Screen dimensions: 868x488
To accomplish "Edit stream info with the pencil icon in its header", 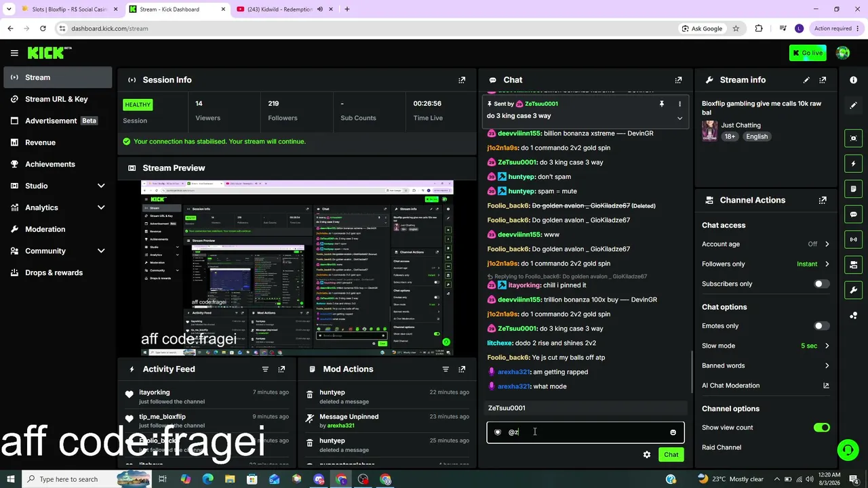I will (x=806, y=80).
